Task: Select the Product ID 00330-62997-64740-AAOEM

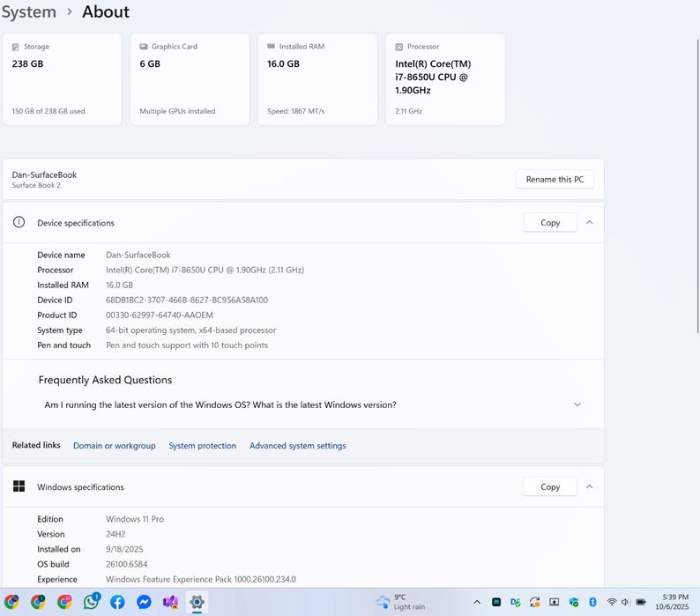Action: 160,315
